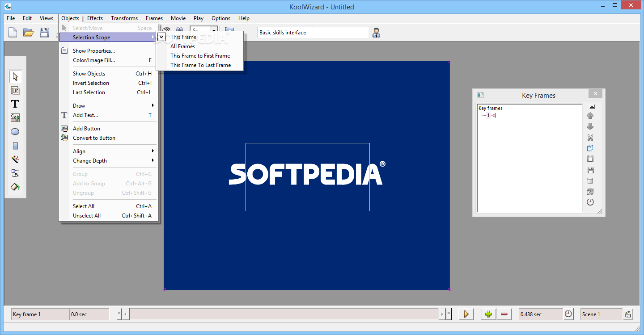The width and height of the screenshot is (644, 335).
Task: Choose Convert to Button entry
Action: (x=108, y=138)
